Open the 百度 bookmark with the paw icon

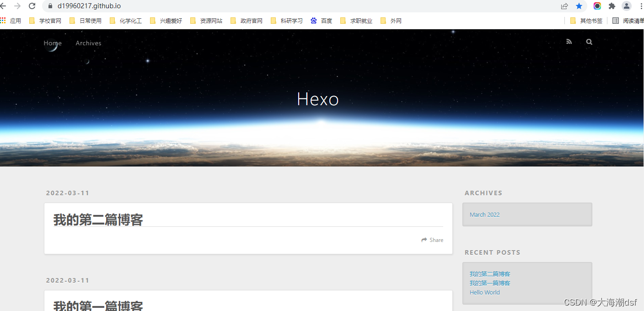point(321,21)
